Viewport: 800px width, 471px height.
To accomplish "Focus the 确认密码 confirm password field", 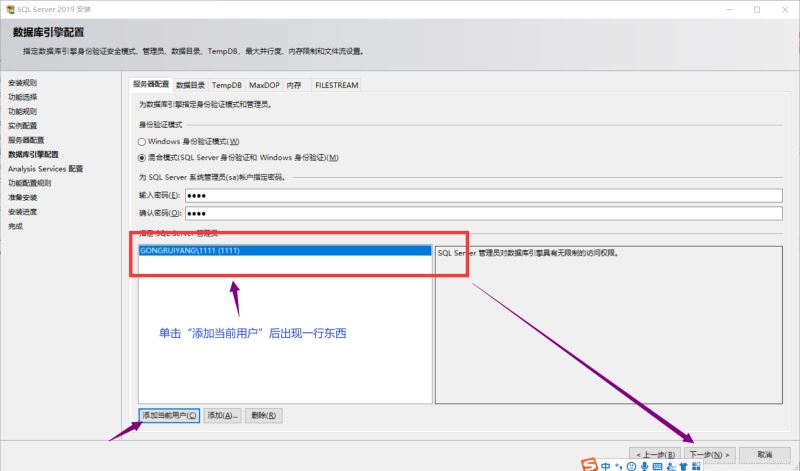I will (484, 213).
